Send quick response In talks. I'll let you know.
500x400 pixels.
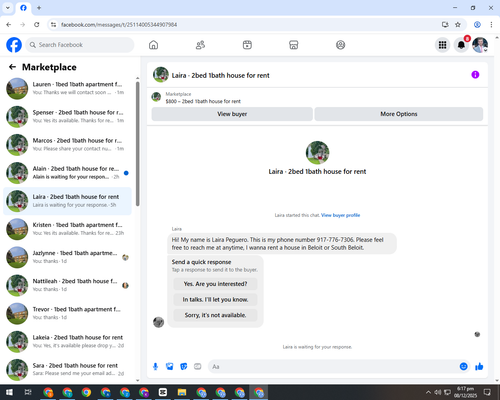(x=215, y=300)
